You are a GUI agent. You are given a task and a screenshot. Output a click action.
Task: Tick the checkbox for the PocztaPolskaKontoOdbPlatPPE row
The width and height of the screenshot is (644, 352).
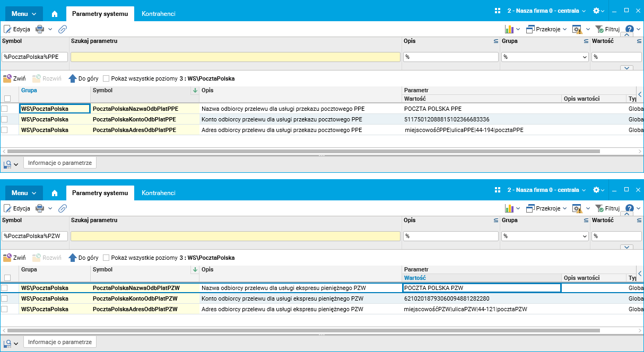point(5,119)
